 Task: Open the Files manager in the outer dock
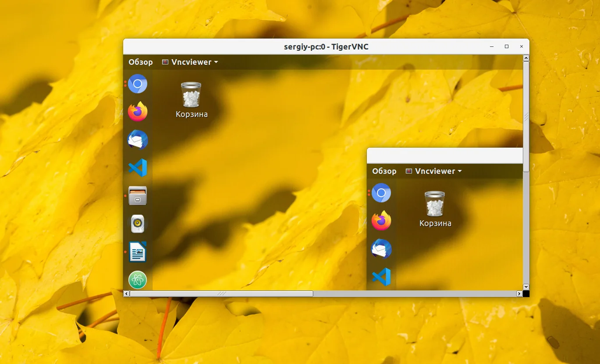tap(138, 196)
